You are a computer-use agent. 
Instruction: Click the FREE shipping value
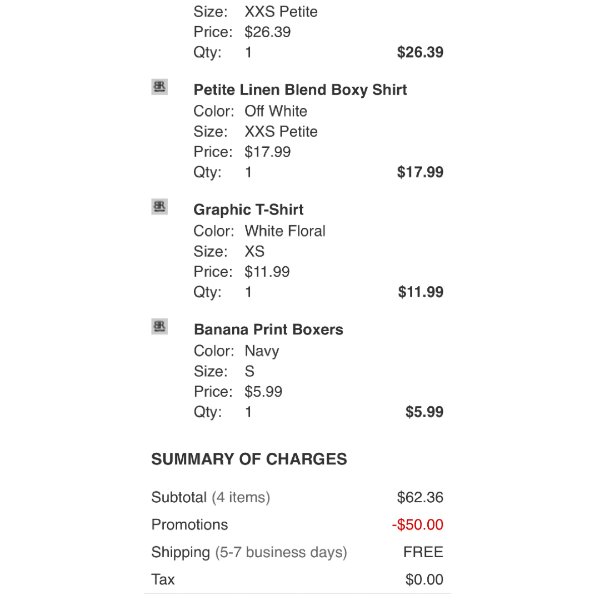pyautogui.click(x=423, y=552)
